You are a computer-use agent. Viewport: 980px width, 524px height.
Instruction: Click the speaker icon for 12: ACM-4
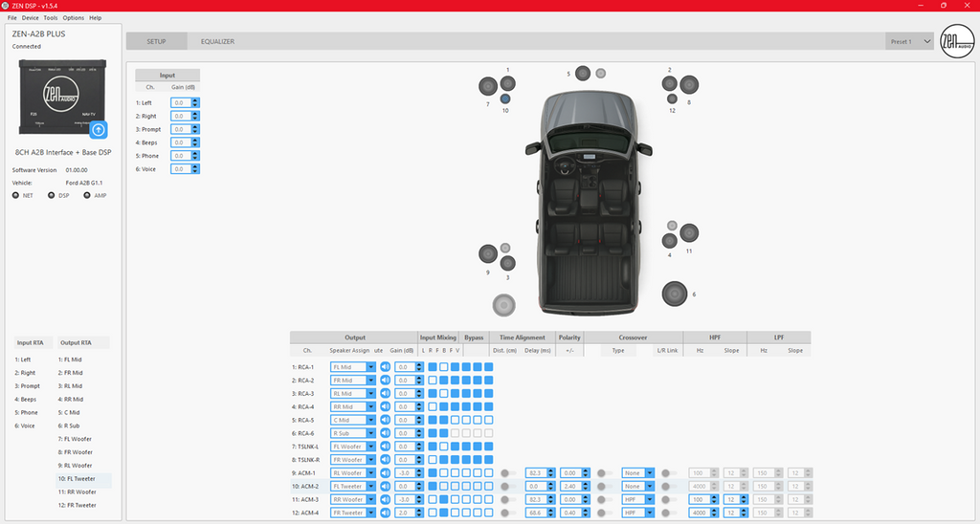[x=385, y=513]
